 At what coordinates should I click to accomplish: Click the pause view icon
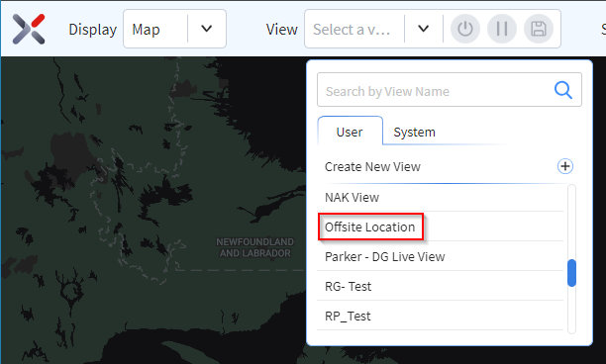point(502,29)
